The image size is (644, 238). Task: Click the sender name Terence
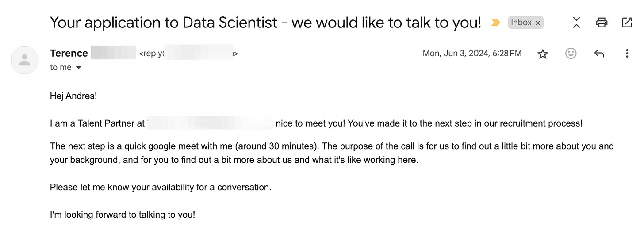(69, 54)
